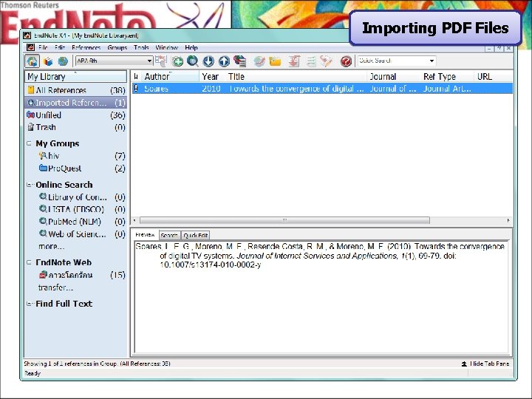Image resolution: width=532 pixels, height=399 pixels.
Task: Select the Unfiled group
Action: [75, 115]
